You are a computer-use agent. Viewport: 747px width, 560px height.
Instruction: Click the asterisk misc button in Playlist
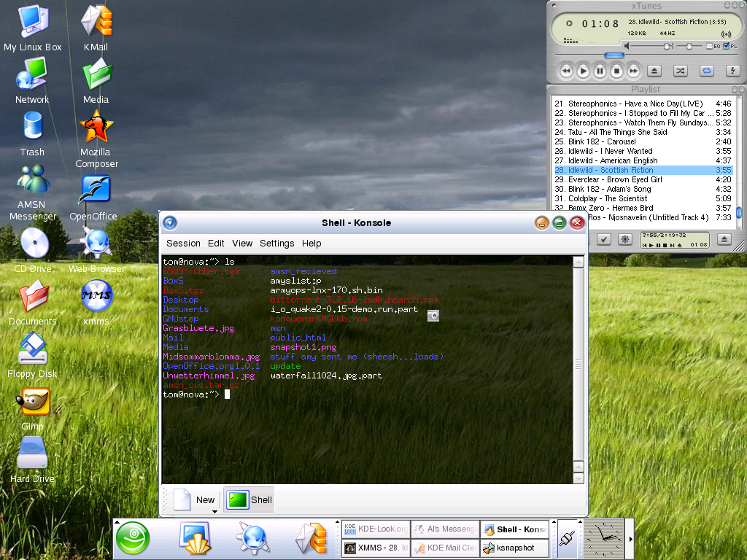[624, 239]
